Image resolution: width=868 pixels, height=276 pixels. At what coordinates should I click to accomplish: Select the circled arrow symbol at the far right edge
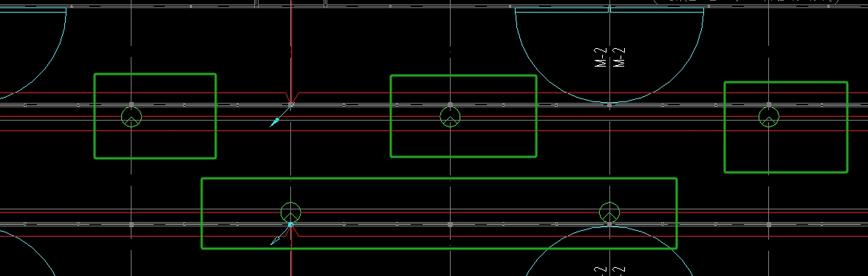point(769,117)
